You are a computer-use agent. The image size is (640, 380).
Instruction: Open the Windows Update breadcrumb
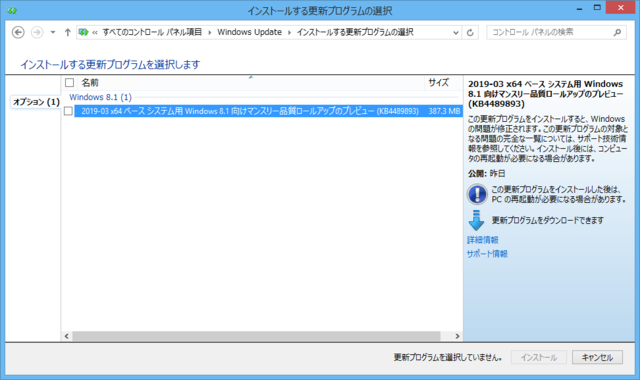point(249,32)
